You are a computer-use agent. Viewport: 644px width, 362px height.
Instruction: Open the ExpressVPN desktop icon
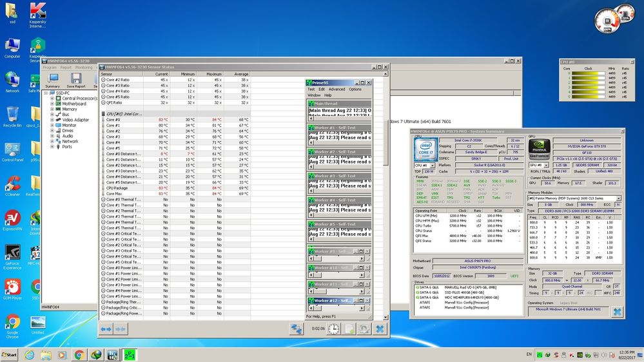pyautogui.click(x=12, y=220)
